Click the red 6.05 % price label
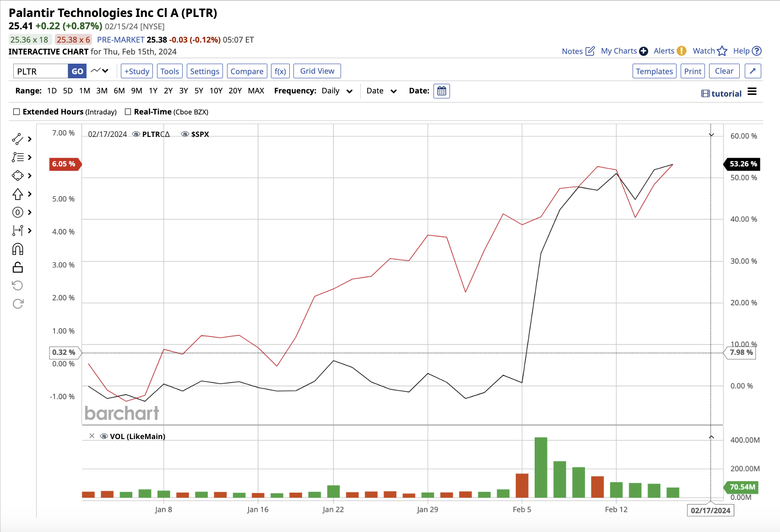This screenshot has height=532, width=780. pyautogui.click(x=64, y=164)
